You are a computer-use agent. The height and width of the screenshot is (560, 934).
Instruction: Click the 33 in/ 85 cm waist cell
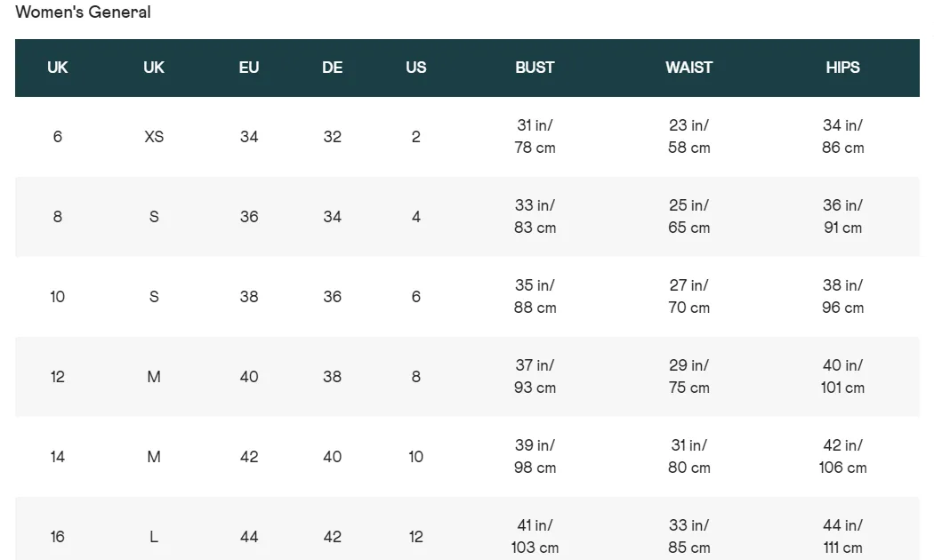click(x=688, y=536)
